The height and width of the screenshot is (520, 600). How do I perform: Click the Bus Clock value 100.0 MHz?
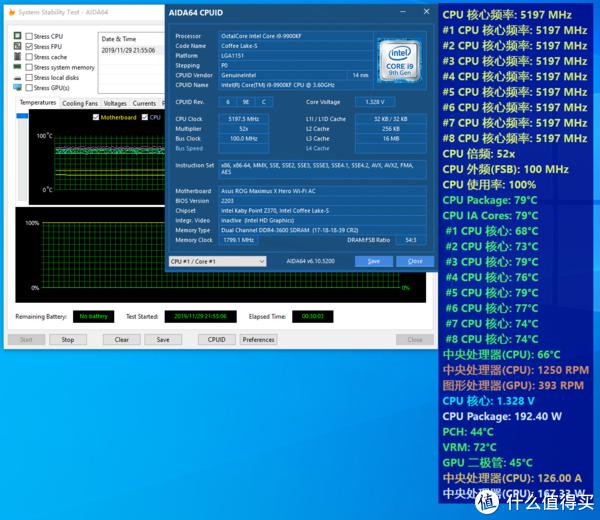coord(243,139)
